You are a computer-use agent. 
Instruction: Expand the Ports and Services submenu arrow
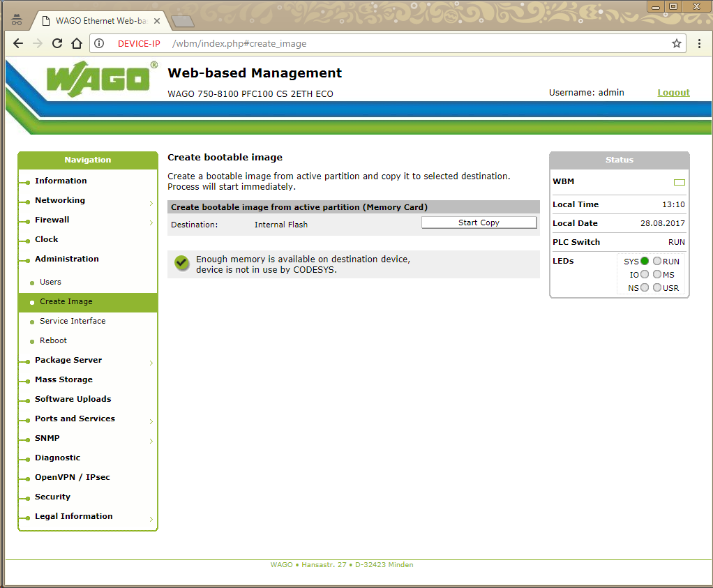point(151,421)
